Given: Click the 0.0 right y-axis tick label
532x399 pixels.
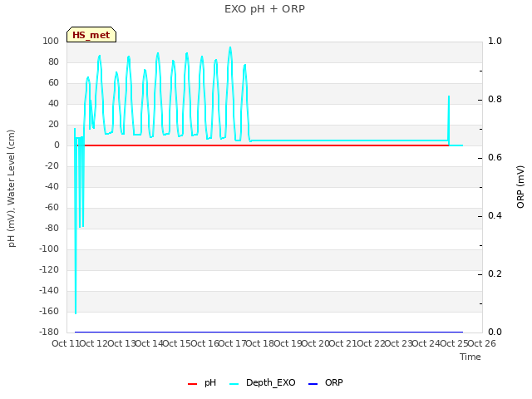Looking at the screenshot, I should [x=495, y=332].
